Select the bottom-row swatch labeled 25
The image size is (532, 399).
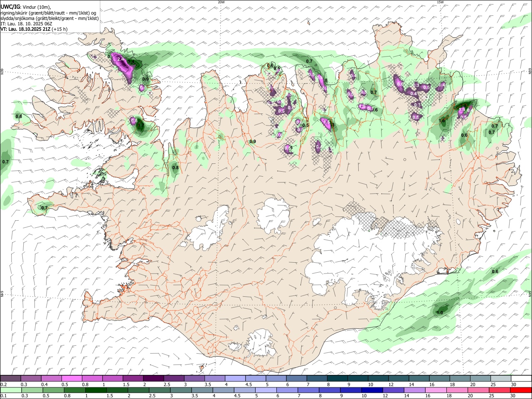(500, 390)
